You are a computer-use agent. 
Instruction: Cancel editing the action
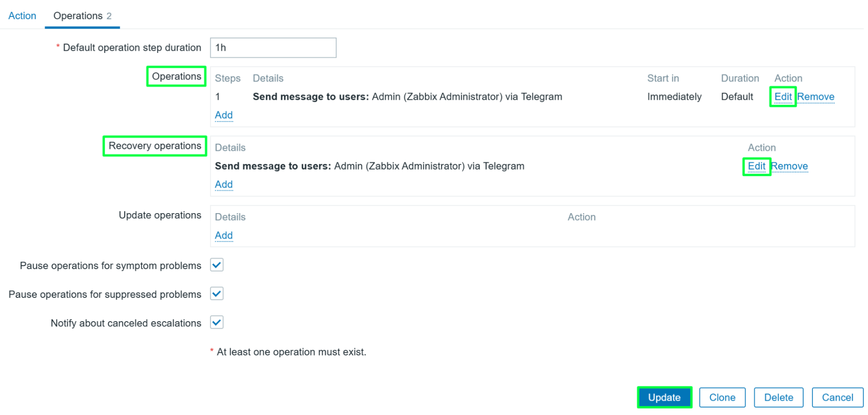[x=838, y=397]
